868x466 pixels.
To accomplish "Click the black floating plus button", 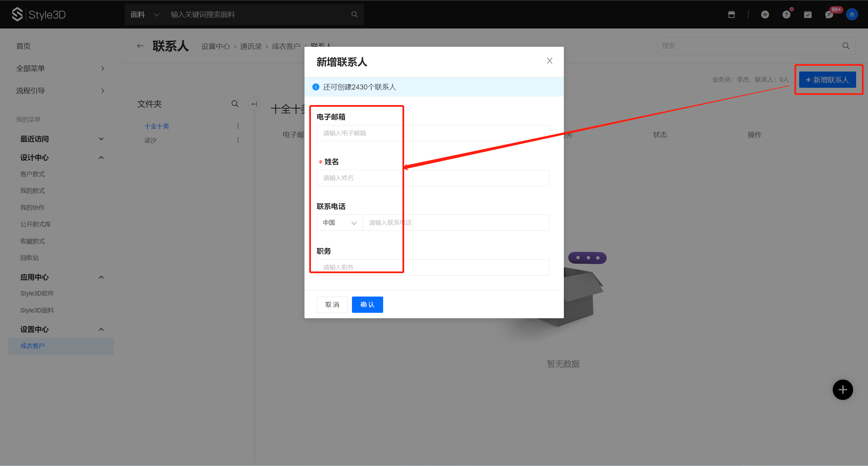I will tap(843, 390).
